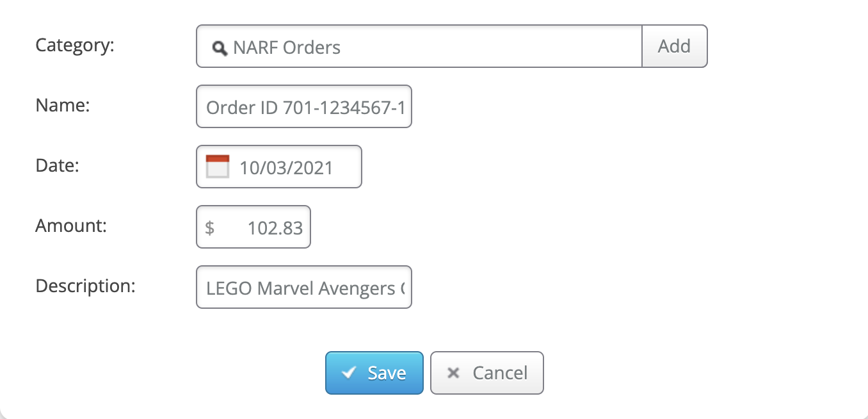Click the magnifier icon in Category field
The height and width of the screenshot is (419, 868).
(x=220, y=47)
